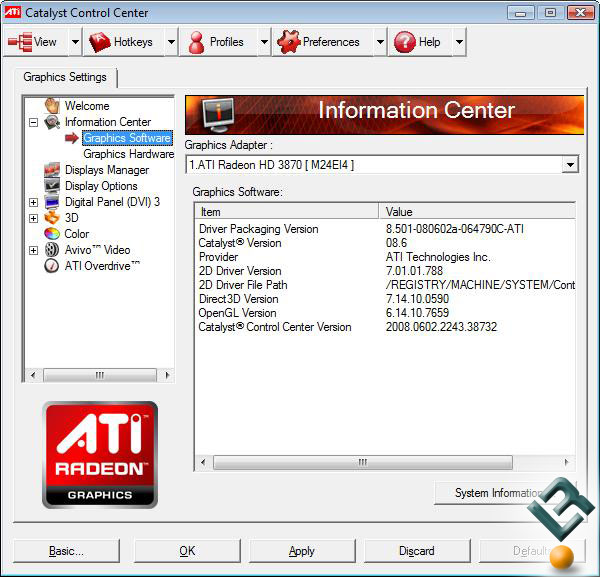The width and height of the screenshot is (600, 577).
Task: Click the Displays Manager icon
Action: point(52,170)
